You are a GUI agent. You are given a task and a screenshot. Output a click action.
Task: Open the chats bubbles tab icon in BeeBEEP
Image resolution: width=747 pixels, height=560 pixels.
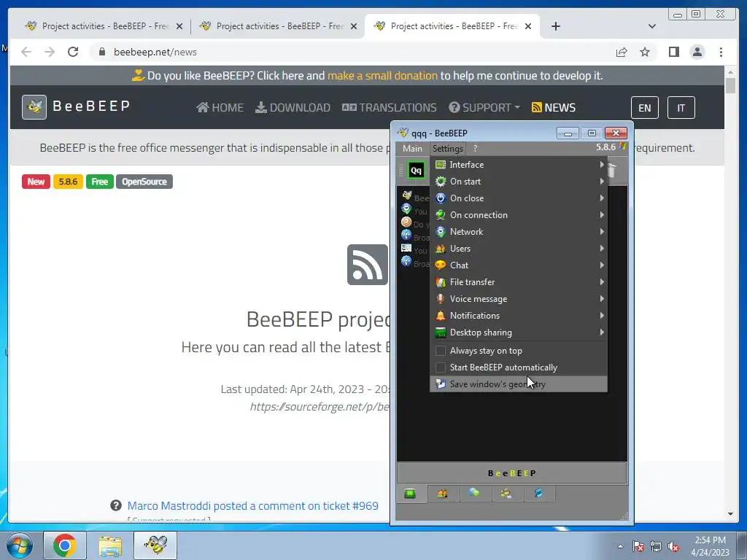coord(474,494)
